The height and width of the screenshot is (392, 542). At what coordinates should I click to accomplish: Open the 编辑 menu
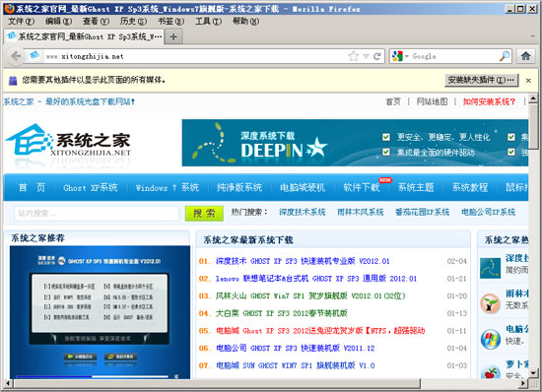[x=58, y=22]
